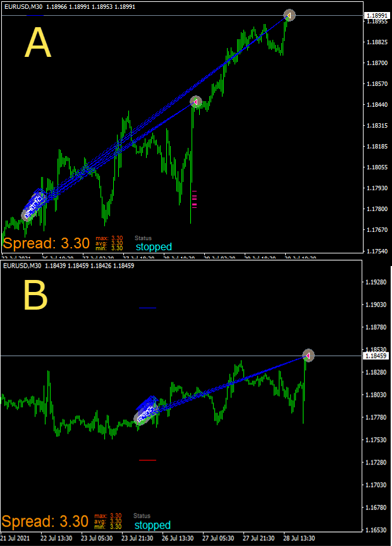Click the 1.17540 price axis label
The height and width of the screenshot is (546, 392).
(377, 251)
